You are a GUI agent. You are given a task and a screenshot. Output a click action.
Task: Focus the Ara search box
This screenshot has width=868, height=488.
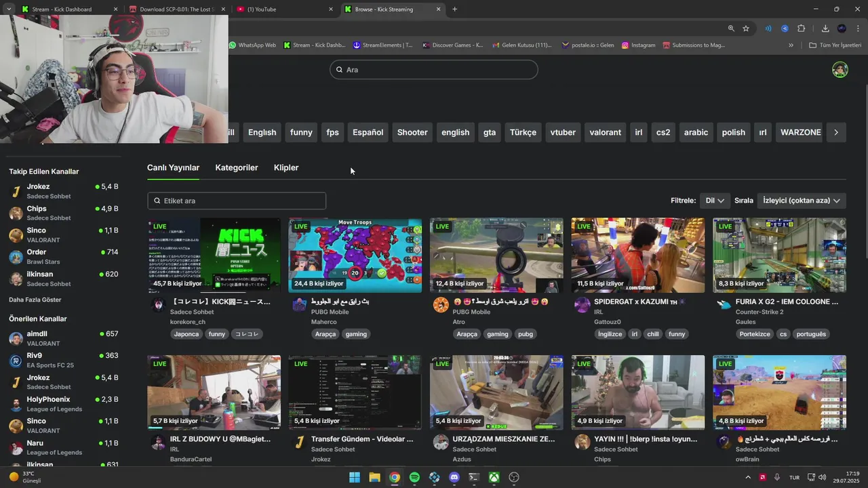coord(434,70)
